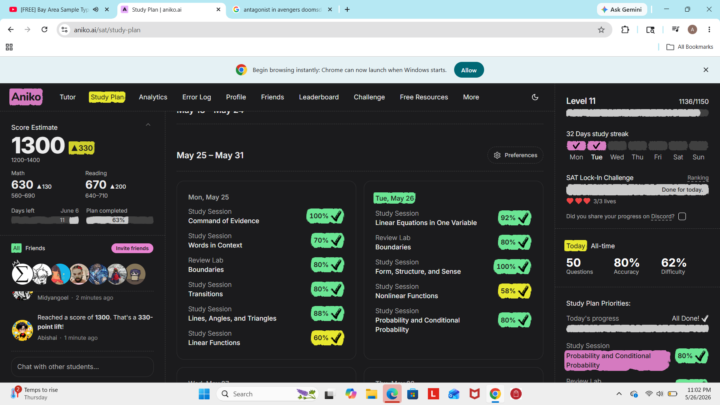
Task: Click Form, Structure, and Sense 100% badge
Action: coord(512,266)
